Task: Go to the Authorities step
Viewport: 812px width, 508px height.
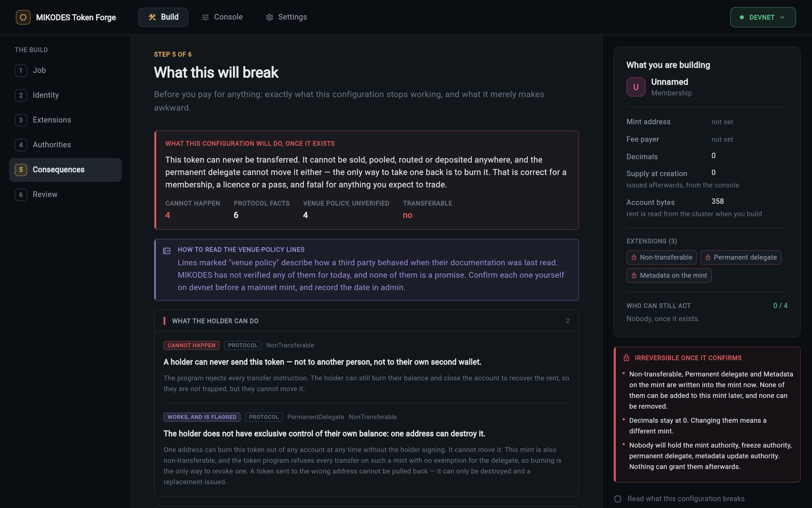Action: [x=65, y=145]
